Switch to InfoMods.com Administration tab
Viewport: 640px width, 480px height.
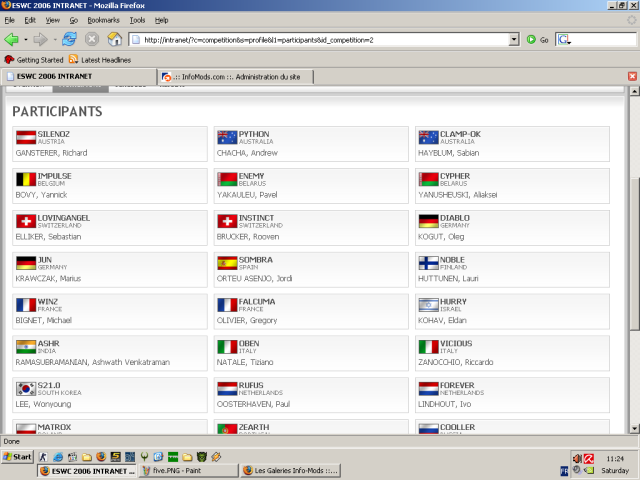236,77
